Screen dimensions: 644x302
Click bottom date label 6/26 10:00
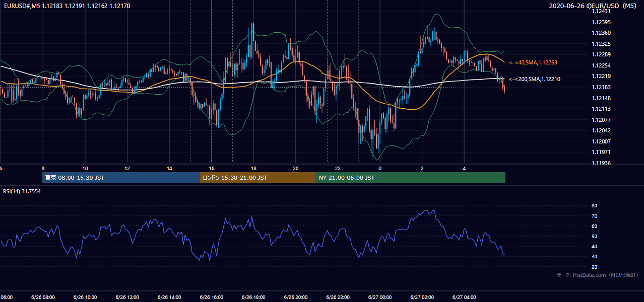click(x=85, y=297)
